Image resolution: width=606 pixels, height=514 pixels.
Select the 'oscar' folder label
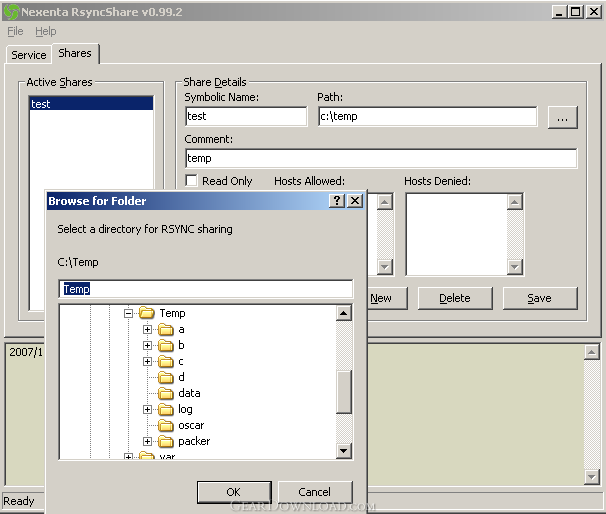191,425
